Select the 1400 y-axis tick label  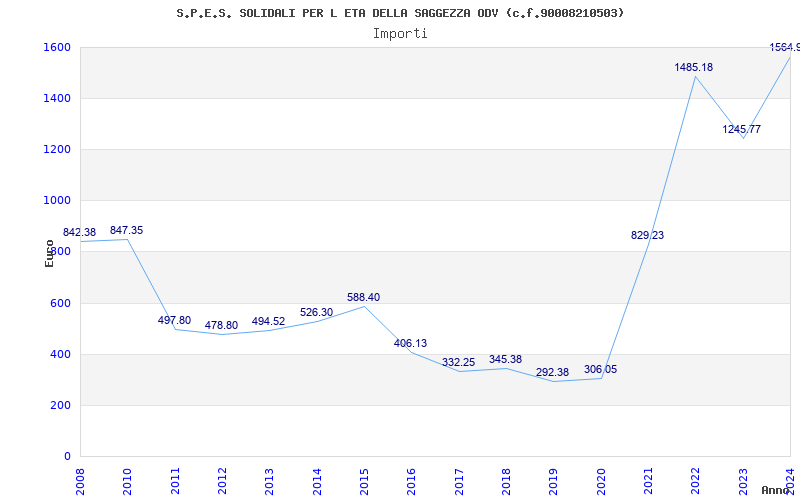tap(57, 98)
